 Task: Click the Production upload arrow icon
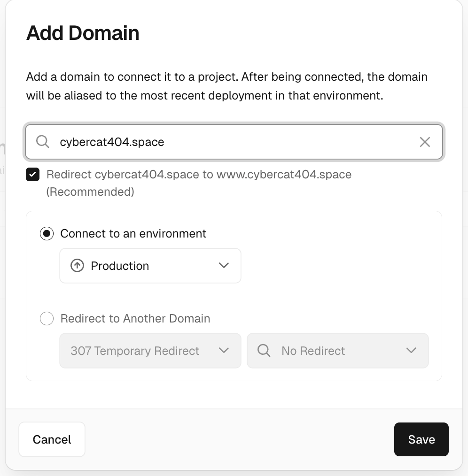[x=77, y=266]
